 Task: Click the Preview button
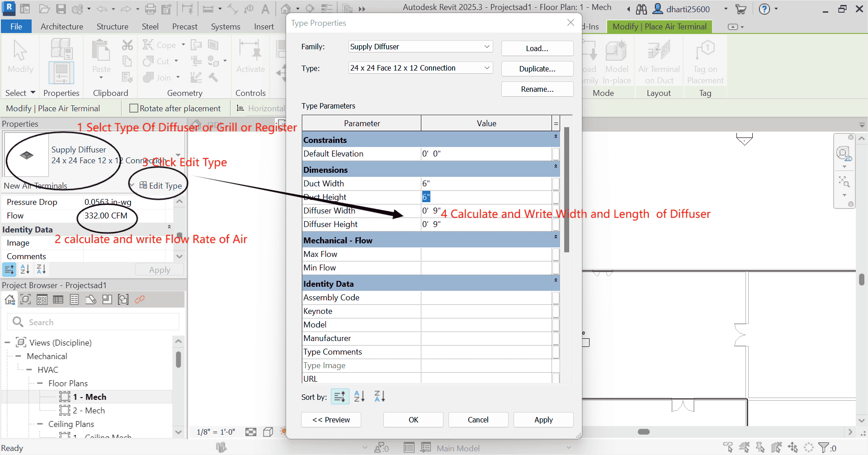pyautogui.click(x=331, y=420)
